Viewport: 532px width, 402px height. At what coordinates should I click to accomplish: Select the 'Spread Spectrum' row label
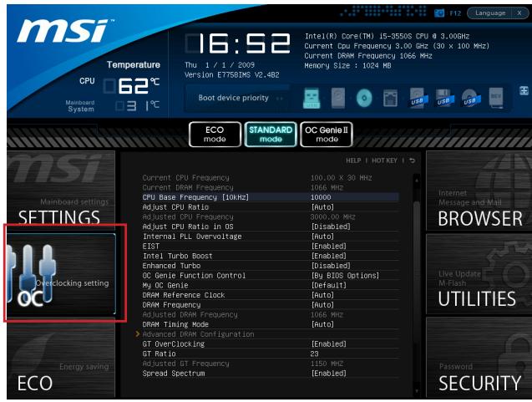174,374
